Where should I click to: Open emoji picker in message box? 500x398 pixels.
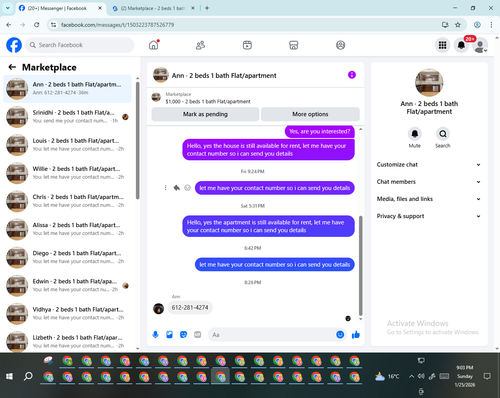tap(340, 334)
